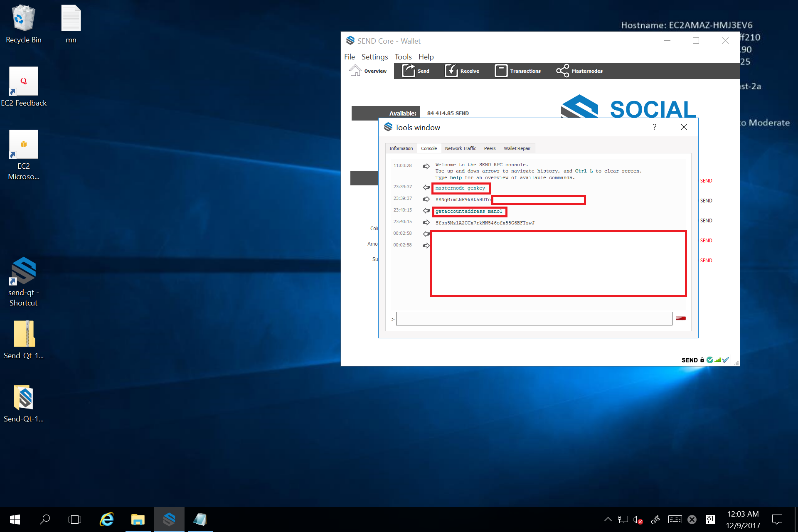Select the Send-Qt-1 zipped folder desktop icon

pos(24,340)
